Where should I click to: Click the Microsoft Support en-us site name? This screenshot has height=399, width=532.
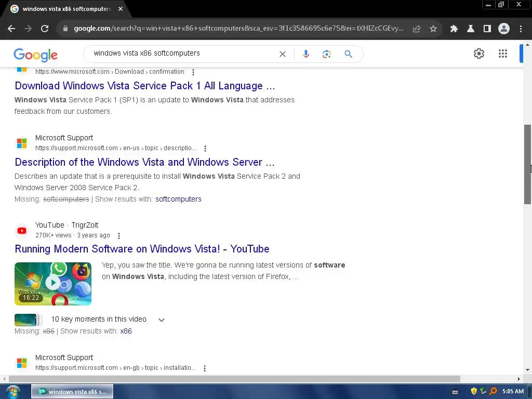[x=64, y=138]
